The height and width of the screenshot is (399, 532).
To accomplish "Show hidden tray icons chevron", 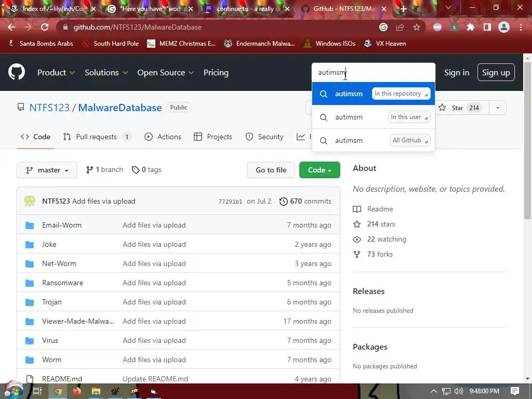I will [x=434, y=391].
